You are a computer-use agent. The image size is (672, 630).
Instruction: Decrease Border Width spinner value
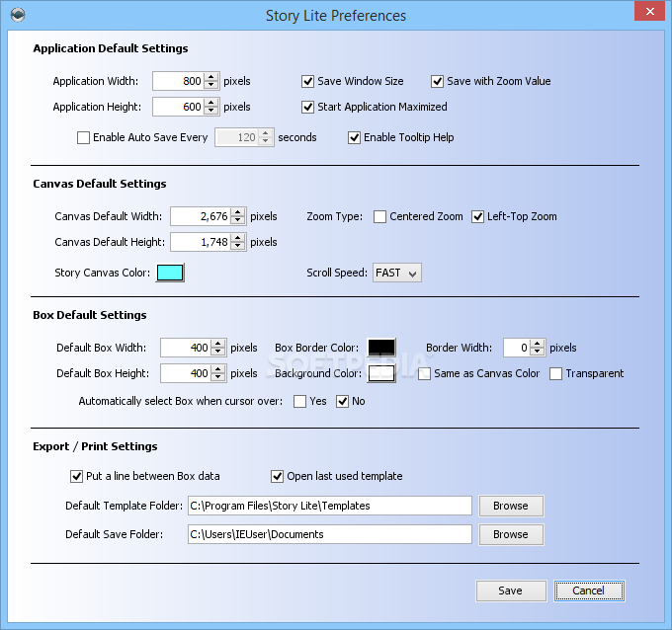(x=537, y=352)
